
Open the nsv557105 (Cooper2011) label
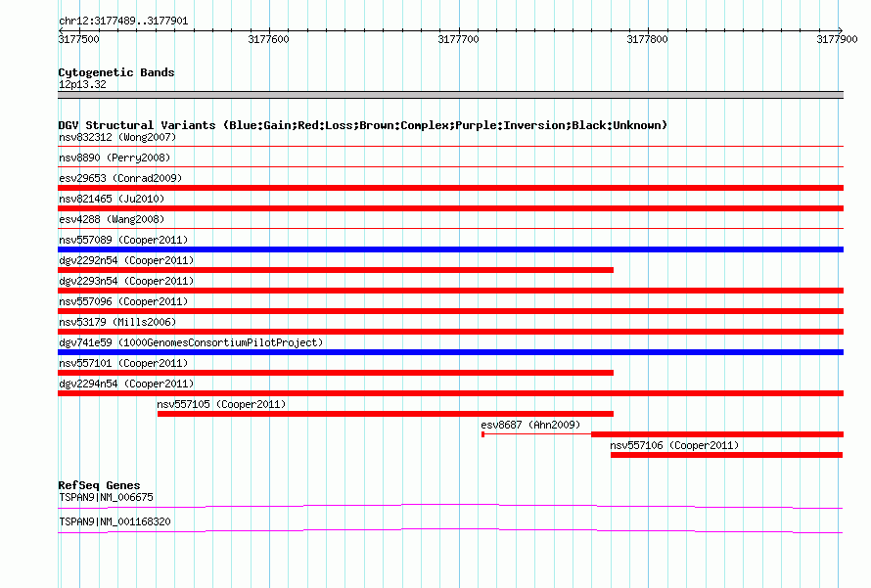(x=221, y=404)
